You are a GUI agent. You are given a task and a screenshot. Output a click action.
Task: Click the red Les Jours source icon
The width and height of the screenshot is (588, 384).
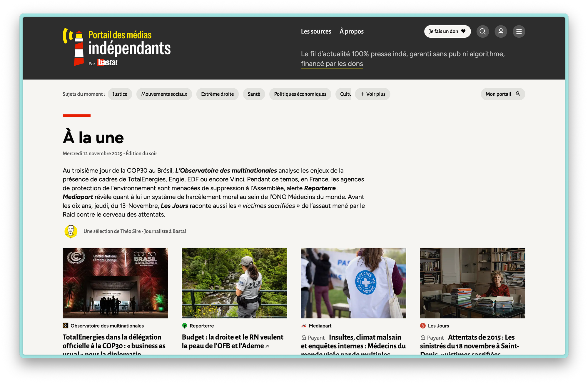pyautogui.click(x=423, y=326)
